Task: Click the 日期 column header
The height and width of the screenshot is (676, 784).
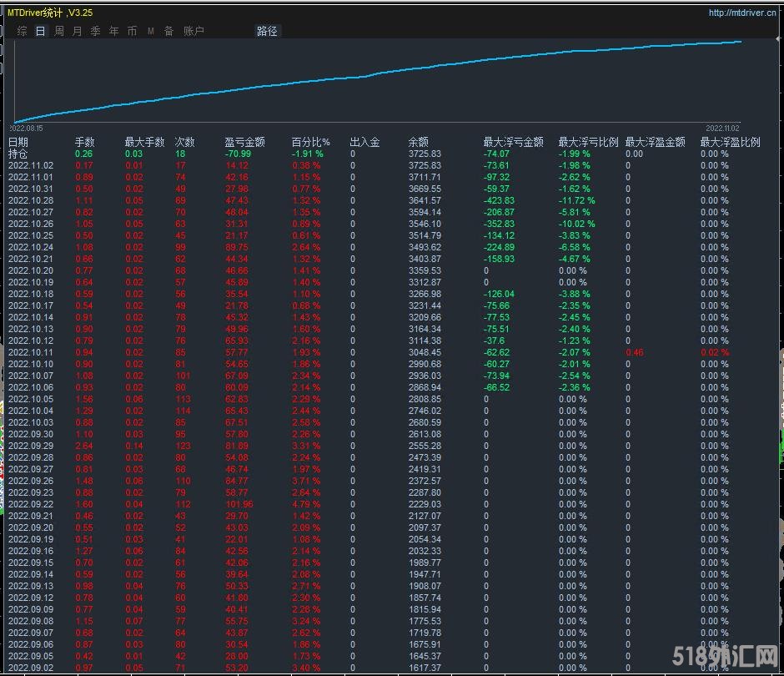Action: 18,142
